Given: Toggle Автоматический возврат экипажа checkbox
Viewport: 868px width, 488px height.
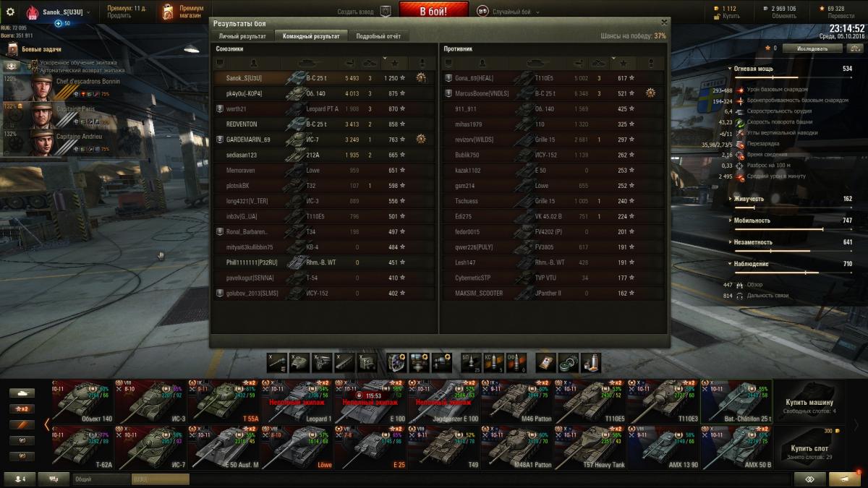Looking at the screenshot, I should tap(34, 70).
